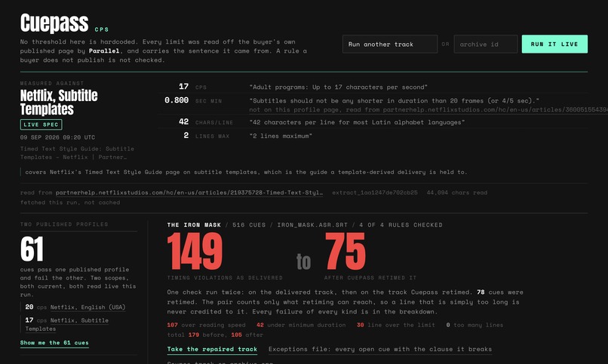Click the red 75 after-retime number
The width and height of the screenshot is (608, 364).
click(345, 251)
